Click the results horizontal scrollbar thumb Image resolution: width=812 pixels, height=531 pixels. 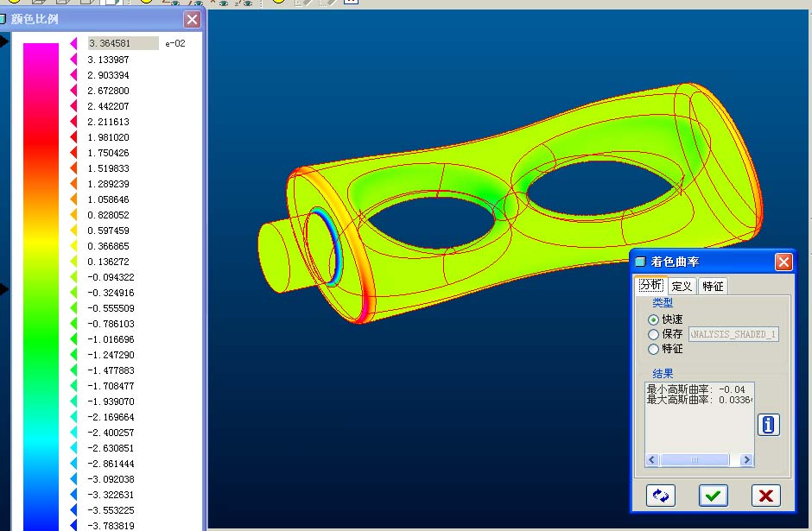pos(695,459)
